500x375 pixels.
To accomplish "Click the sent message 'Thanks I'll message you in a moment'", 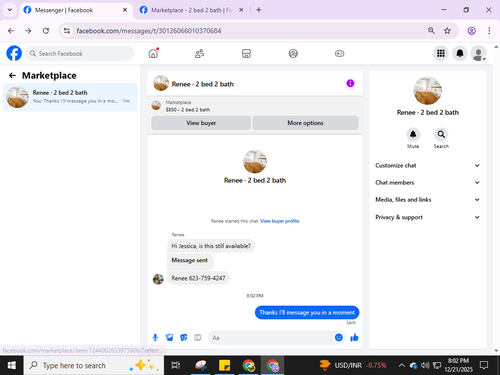I will tap(307, 312).
